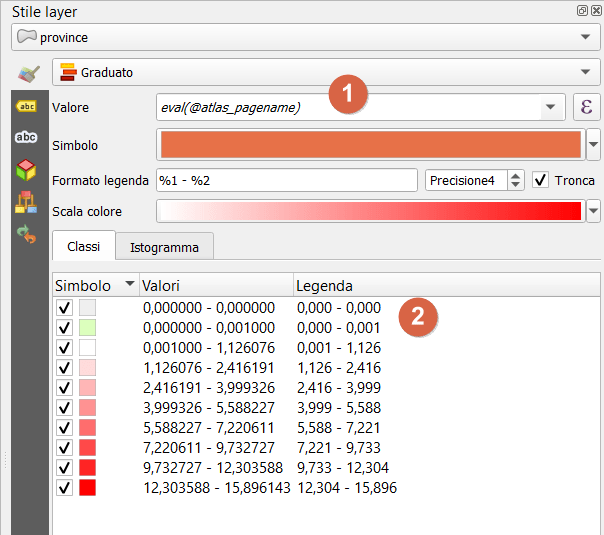Open the style History arrow icon
This screenshot has height=535, width=604.
pyautogui.click(x=26, y=235)
